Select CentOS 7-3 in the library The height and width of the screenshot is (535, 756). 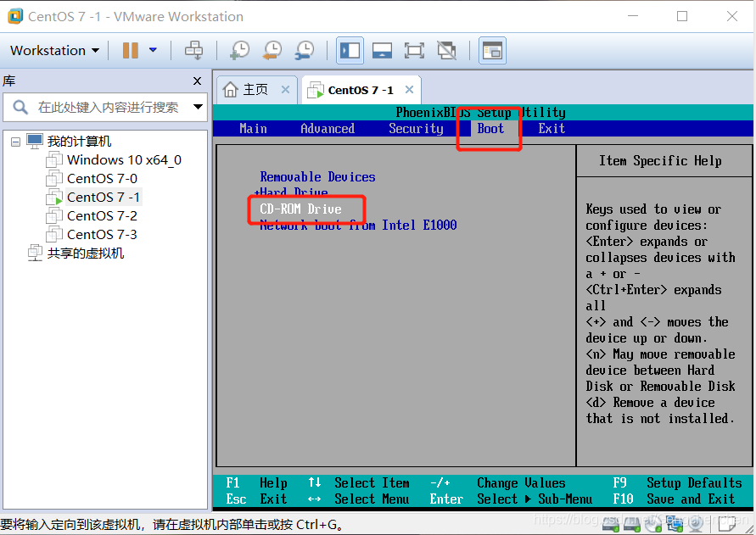(x=102, y=235)
